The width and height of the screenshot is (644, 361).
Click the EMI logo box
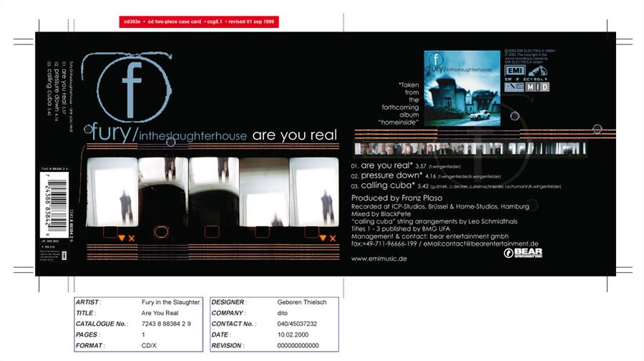(x=515, y=71)
